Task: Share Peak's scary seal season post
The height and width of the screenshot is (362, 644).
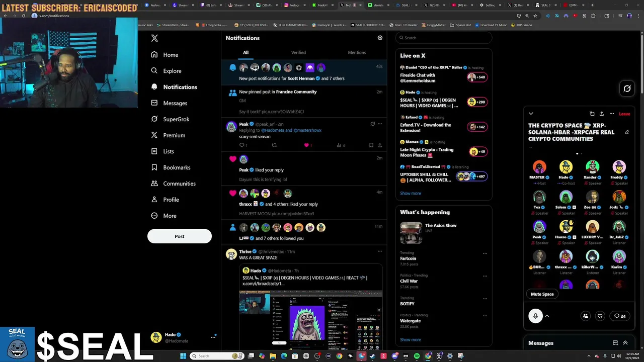Action: pyautogui.click(x=380, y=145)
